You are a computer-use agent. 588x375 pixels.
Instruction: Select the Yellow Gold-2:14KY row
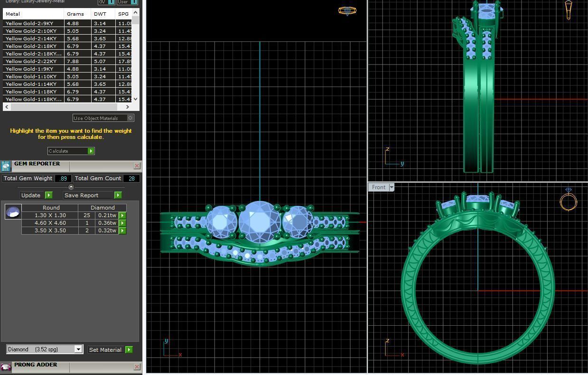pyautogui.click(x=67, y=38)
